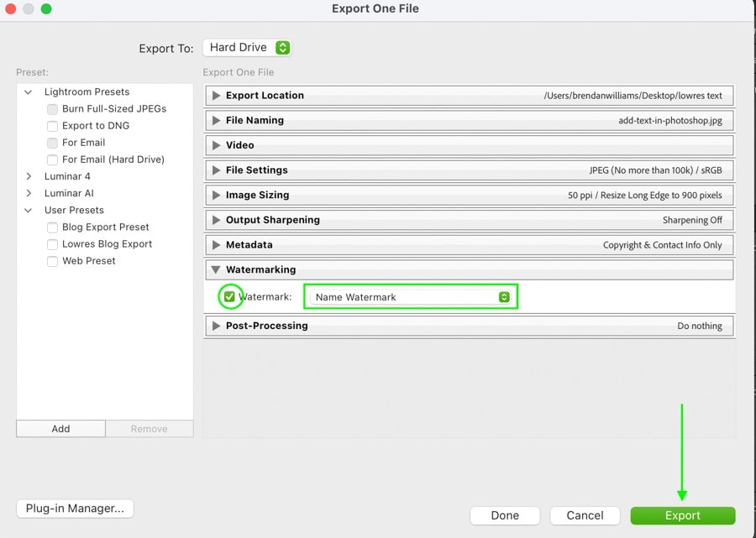Expand the File Naming section
Screen dimensions: 756x538
217,120
